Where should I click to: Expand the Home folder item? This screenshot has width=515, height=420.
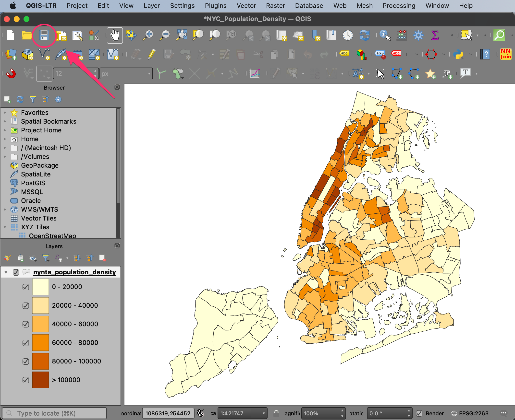pos(5,139)
